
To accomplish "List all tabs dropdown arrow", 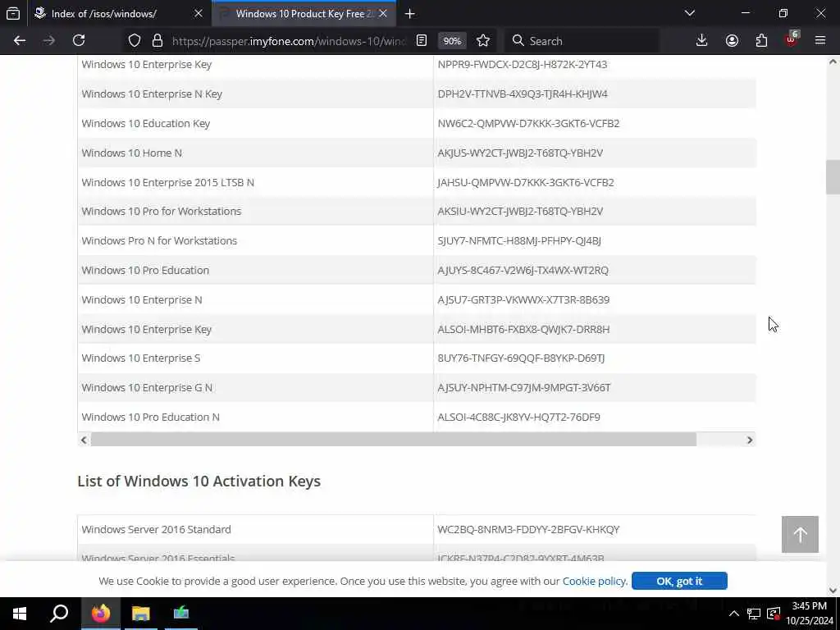I will point(690,13).
